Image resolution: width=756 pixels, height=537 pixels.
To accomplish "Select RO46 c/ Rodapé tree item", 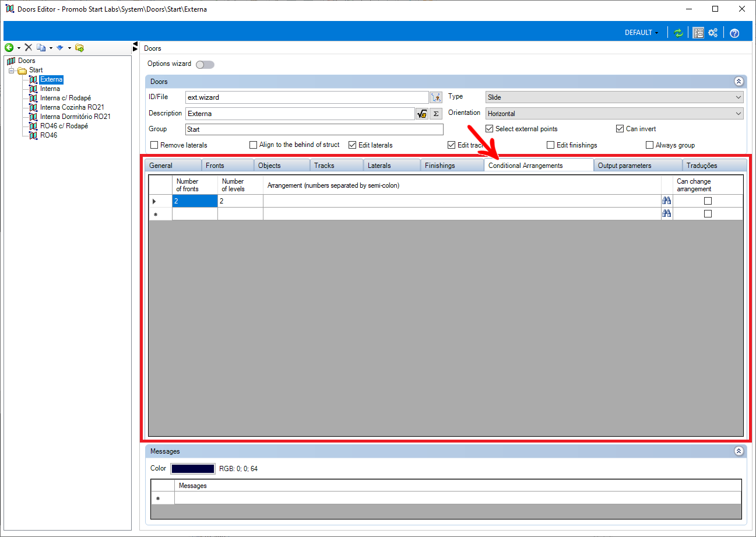I will pyautogui.click(x=64, y=126).
